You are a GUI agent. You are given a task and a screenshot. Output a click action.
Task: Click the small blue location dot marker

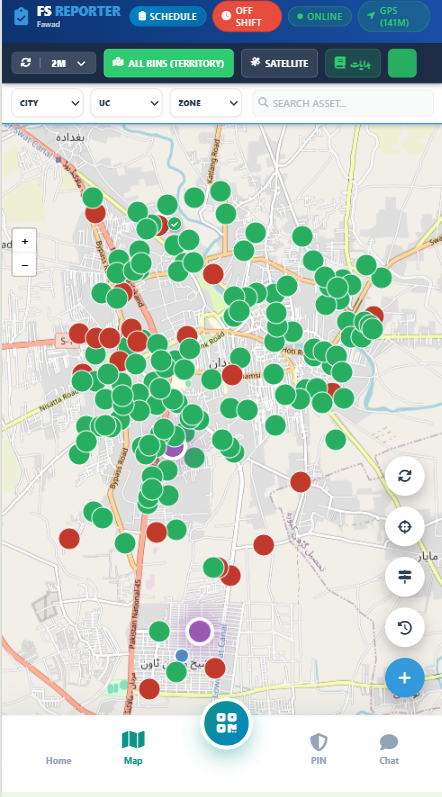(182, 655)
